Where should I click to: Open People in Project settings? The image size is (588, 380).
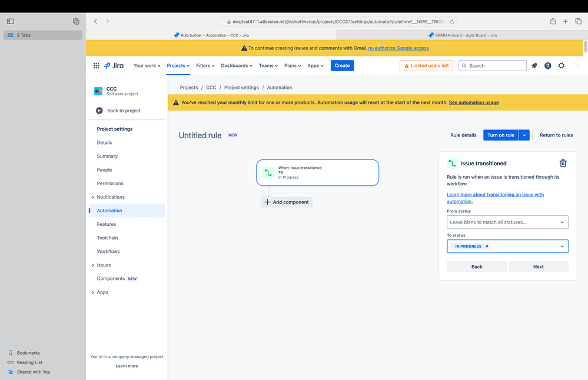pyautogui.click(x=104, y=170)
